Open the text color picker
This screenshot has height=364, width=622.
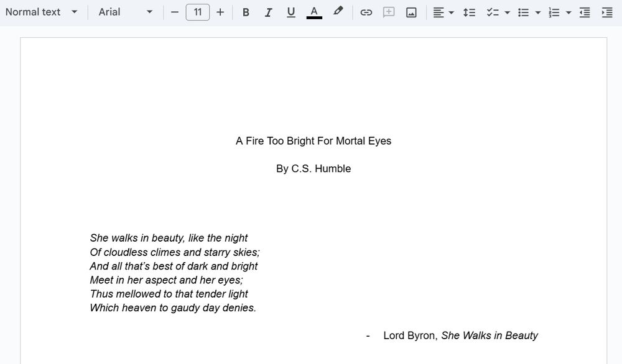coord(314,12)
